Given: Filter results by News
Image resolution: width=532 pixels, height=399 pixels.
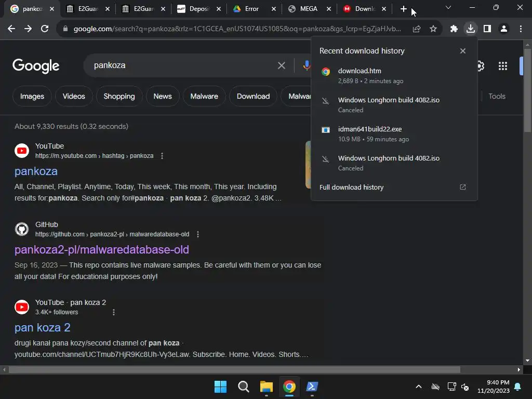Looking at the screenshot, I should click(163, 96).
